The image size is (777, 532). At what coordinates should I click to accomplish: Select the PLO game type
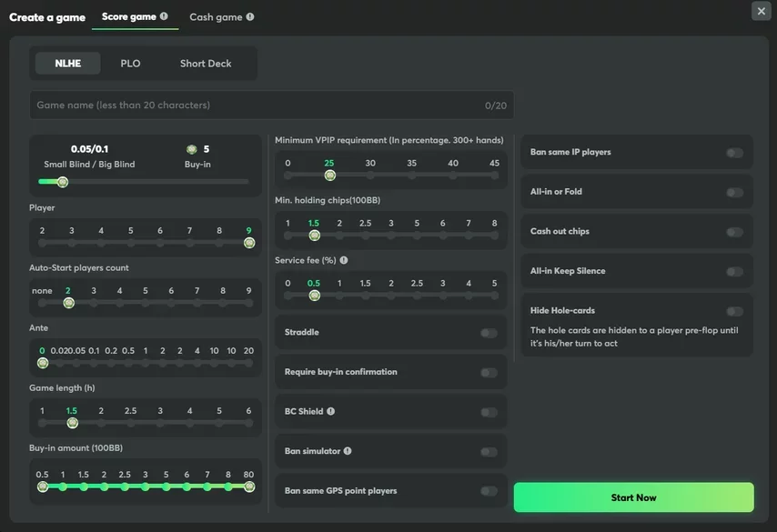click(x=130, y=64)
